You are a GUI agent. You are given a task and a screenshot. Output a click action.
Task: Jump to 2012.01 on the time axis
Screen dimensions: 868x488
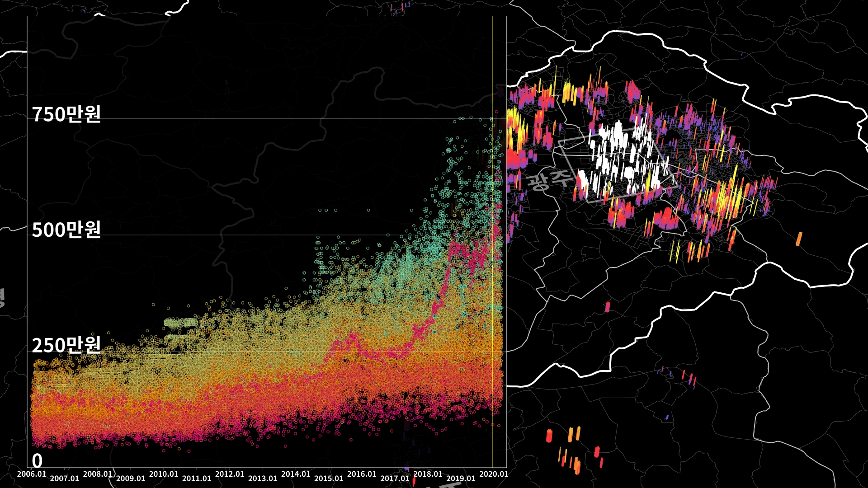[x=230, y=474]
